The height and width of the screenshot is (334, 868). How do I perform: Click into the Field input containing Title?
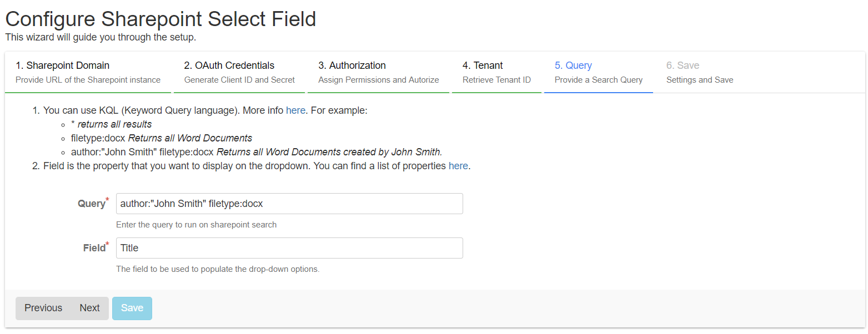(289, 248)
